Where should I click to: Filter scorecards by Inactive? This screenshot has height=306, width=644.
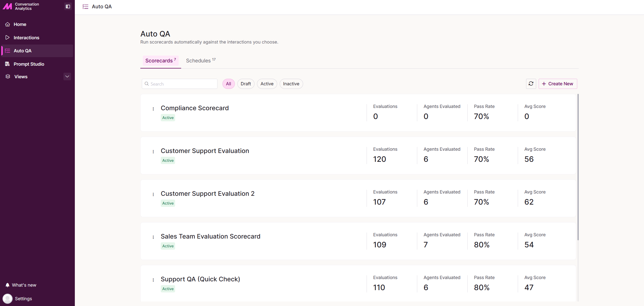pyautogui.click(x=291, y=84)
